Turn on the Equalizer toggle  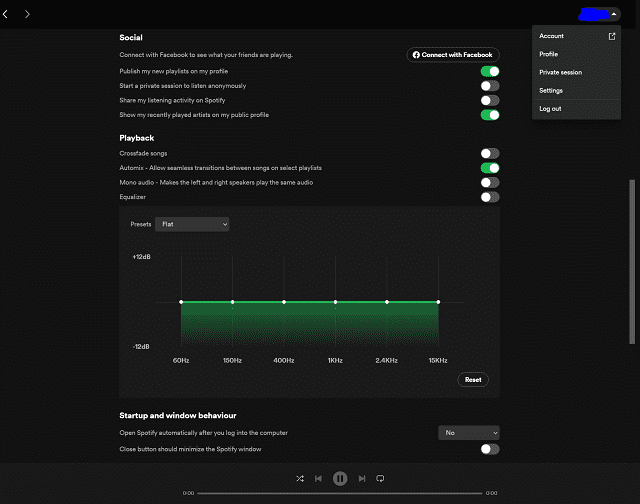[x=490, y=197]
